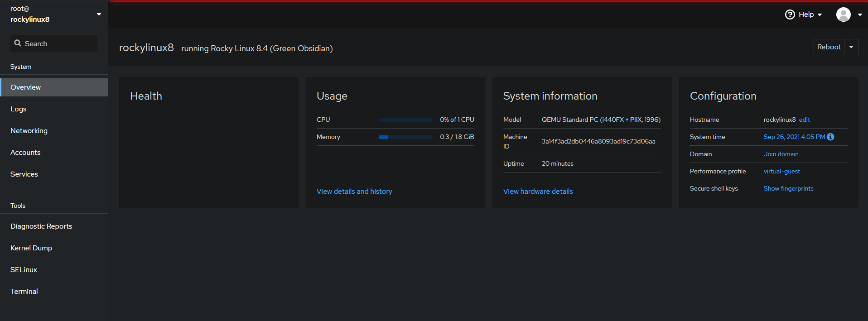The width and height of the screenshot is (868, 321).
Task: Click the system time info icon
Action: tap(830, 137)
